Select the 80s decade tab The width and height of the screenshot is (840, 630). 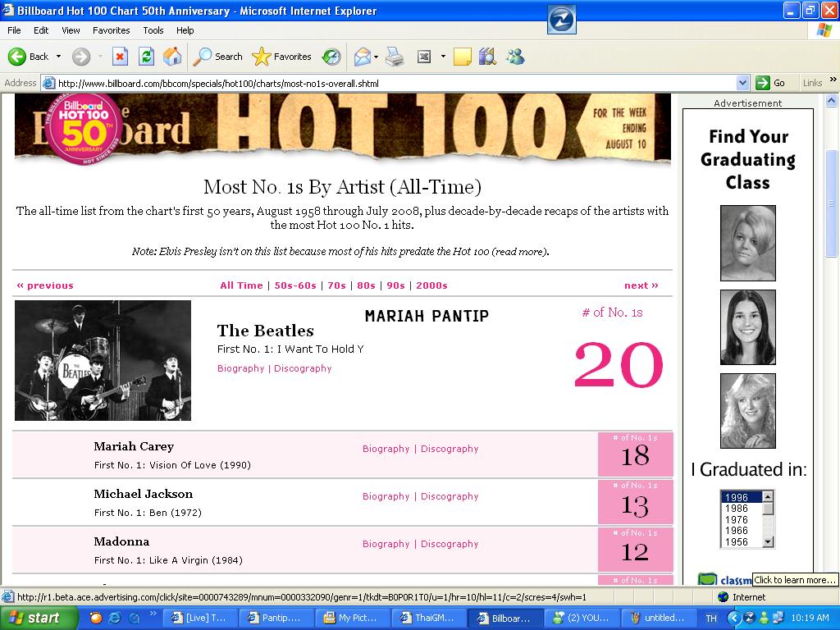coord(366,285)
